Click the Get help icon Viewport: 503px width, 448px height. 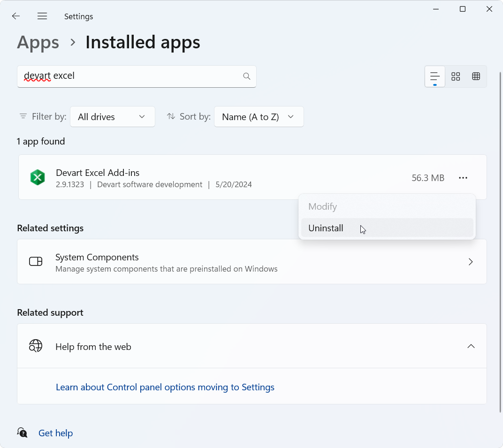point(22,433)
